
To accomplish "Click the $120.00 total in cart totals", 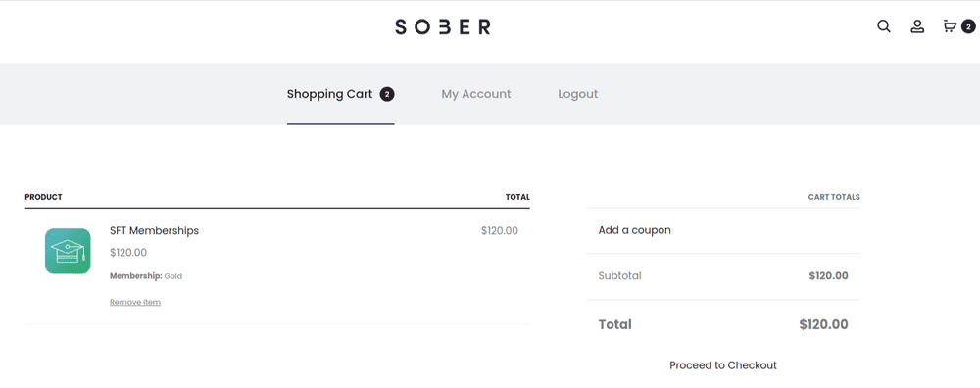I will 823,324.
